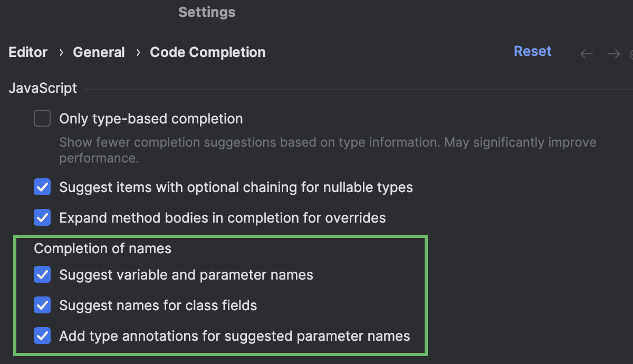The image size is (633, 364).
Task: Disable "Add type annotations for suggested parameter names"
Action: click(42, 336)
